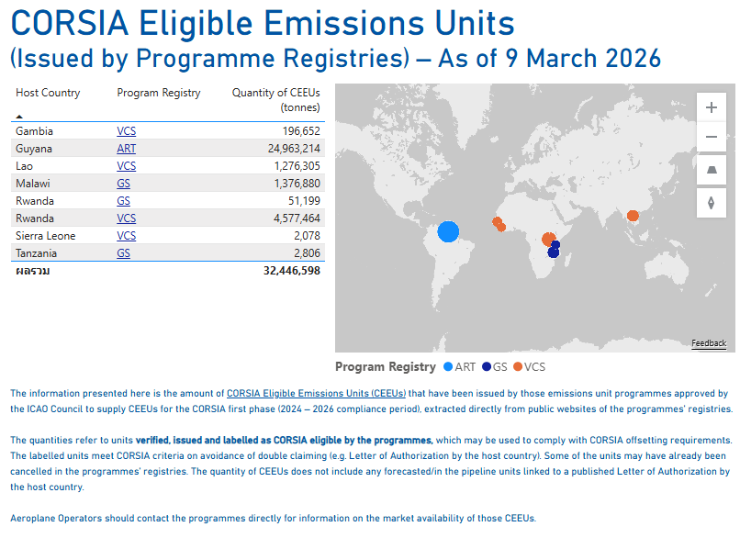Tilt the map with the pitch button
The image size is (740, 560).
click(712, 170)
